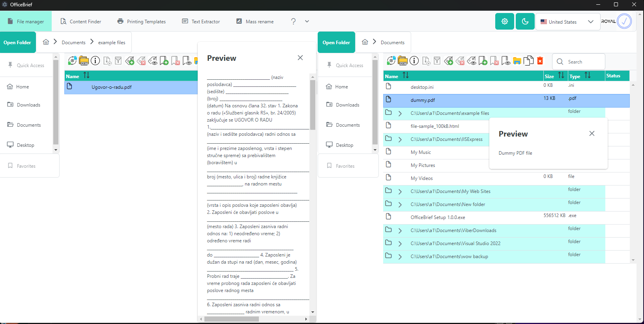Click the info icon in right pane toolbar
The image size is (644, 324).
tap(414, 61)
